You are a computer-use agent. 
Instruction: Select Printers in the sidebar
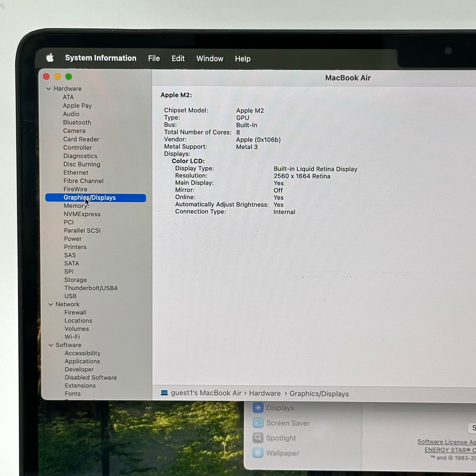click(x=75, y=247)
